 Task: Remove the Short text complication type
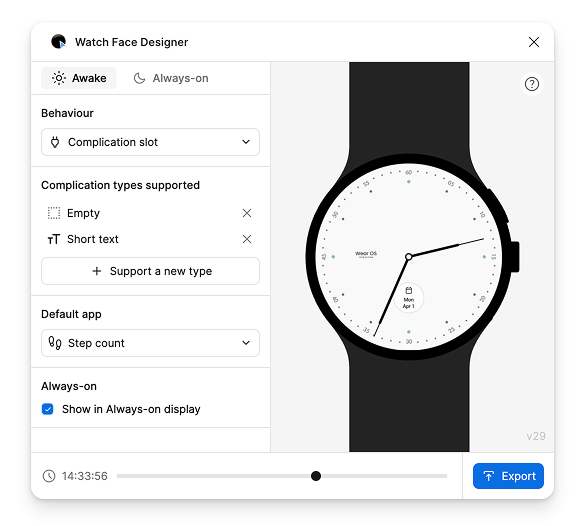pyautogui.click(x=247, y=239)
